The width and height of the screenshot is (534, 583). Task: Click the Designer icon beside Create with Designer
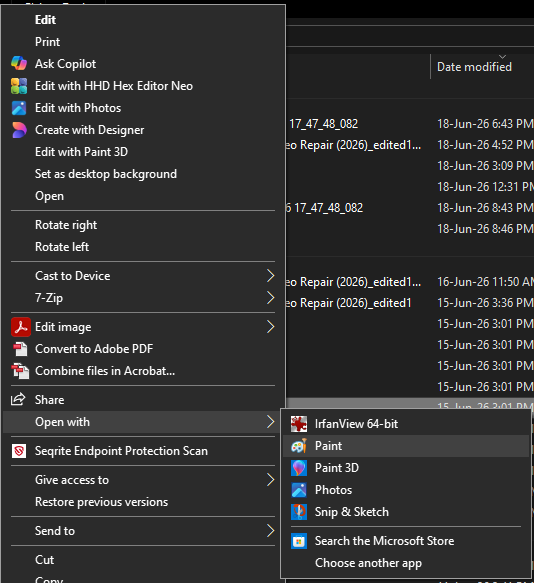(19, 130)
